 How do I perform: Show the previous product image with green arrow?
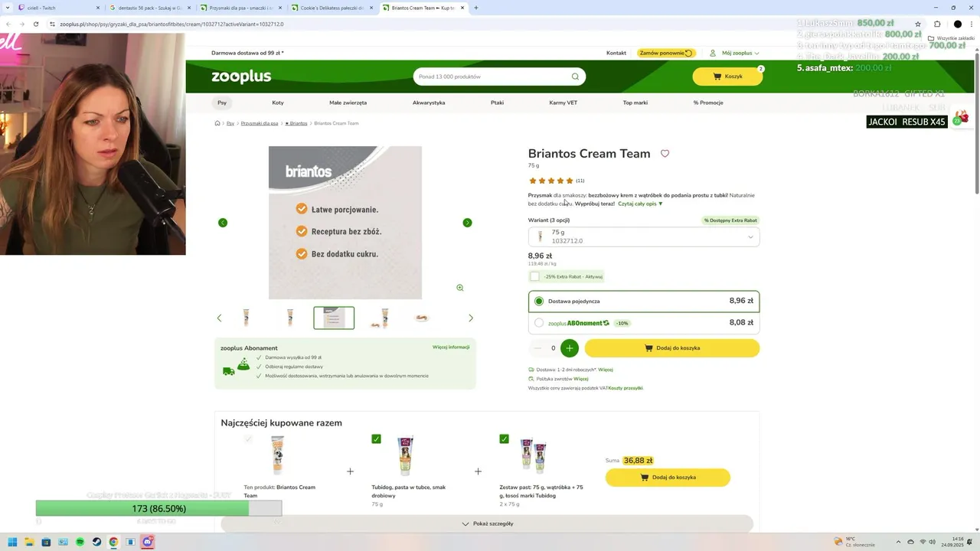coord(223,223)
